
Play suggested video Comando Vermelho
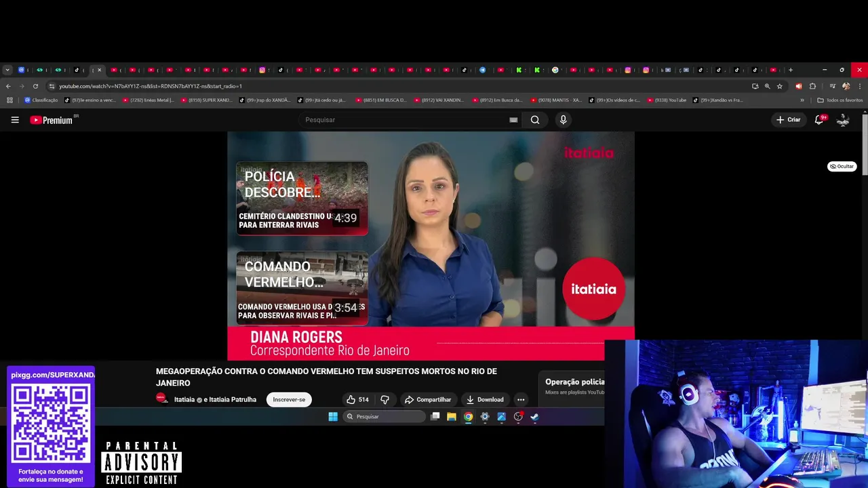[x=302, y=289]
